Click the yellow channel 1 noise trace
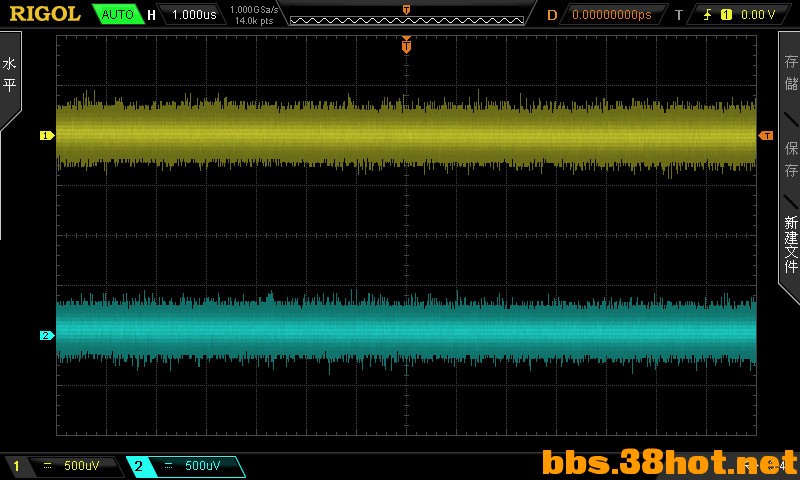 (406, 134)
